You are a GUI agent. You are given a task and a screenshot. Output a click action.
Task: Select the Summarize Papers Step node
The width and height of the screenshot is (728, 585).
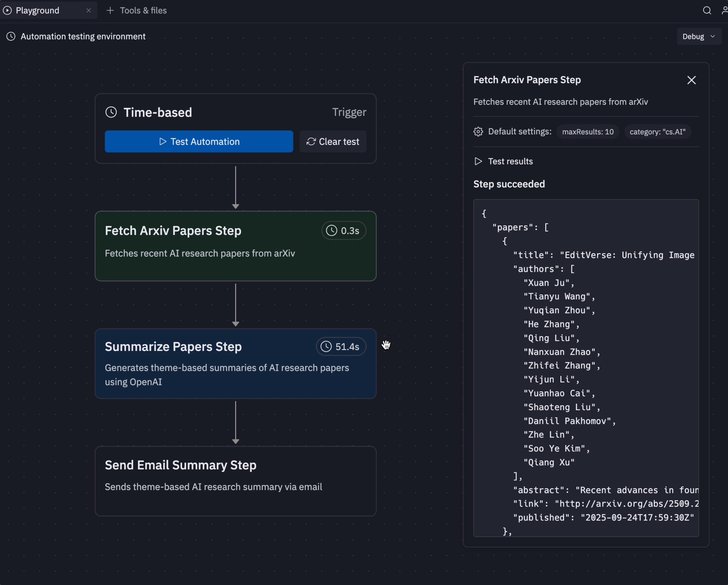click(235, 364)
